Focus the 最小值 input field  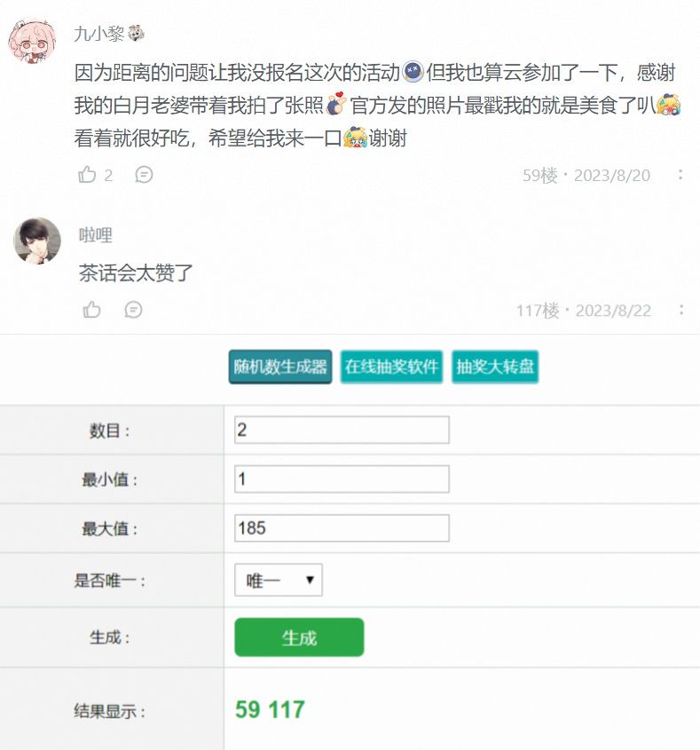342,479
